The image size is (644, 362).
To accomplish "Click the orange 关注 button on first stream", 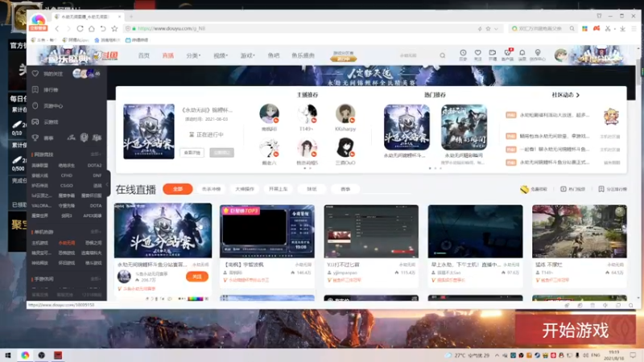I will tap(197, 277).
